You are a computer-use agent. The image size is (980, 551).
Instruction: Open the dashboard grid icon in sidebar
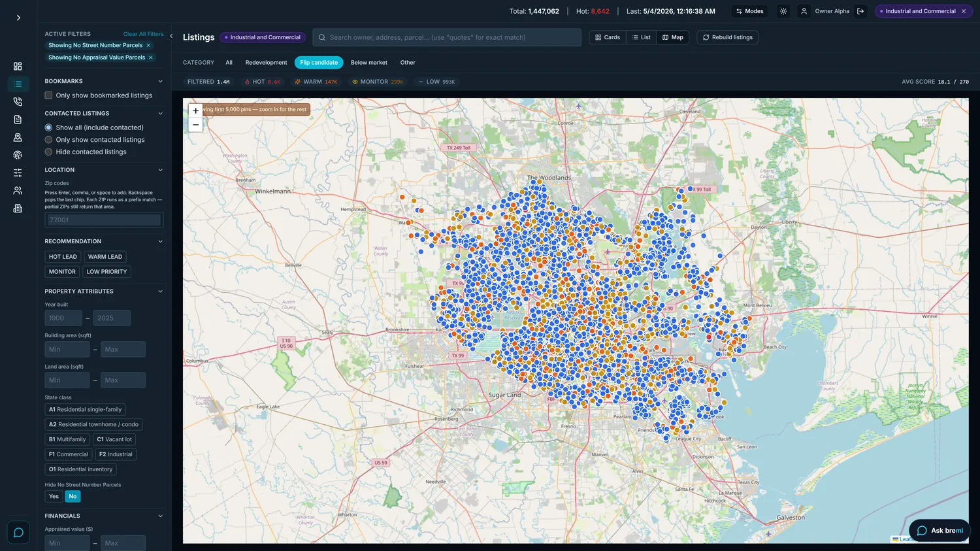(18, 66)
